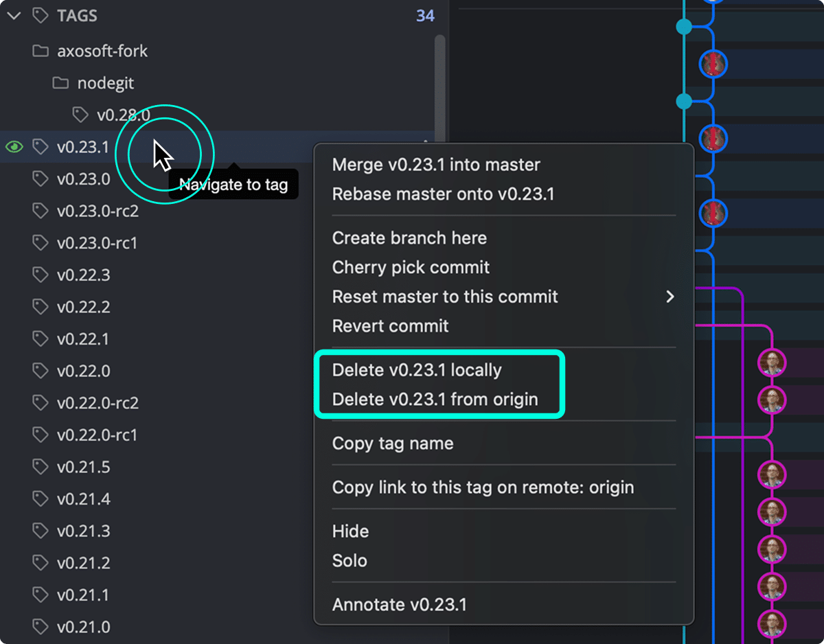Click the tag icon beside v0.28.0

[x=80, y=115]
